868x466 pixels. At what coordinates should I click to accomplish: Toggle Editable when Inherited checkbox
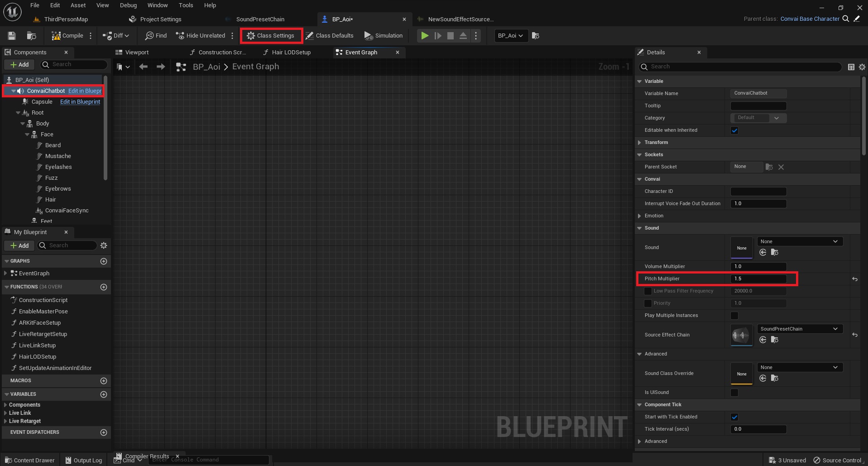click(734, 130)
